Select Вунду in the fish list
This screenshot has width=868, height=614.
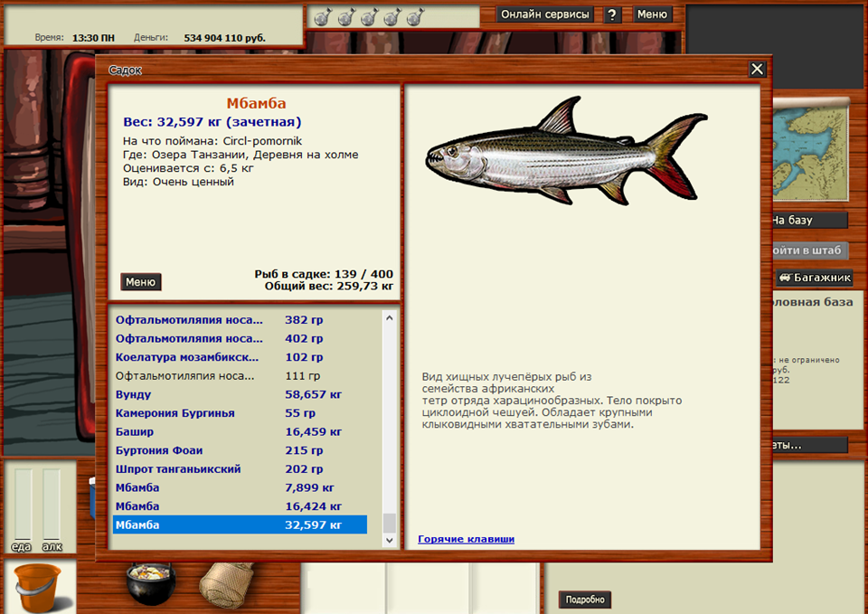[x=240, y=394]
